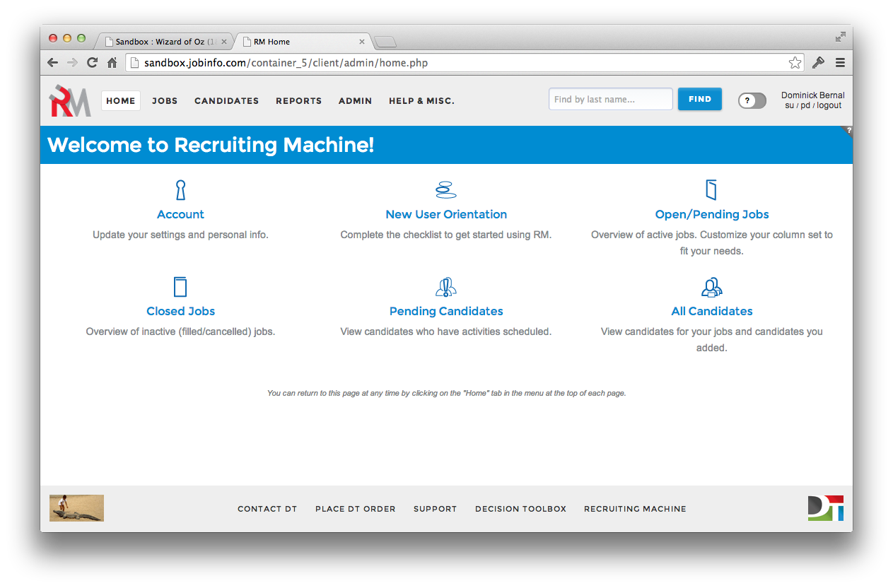893x588 pixels.
Task: Reload the page with the refresh icon
Action: click(x=92, y=63)
